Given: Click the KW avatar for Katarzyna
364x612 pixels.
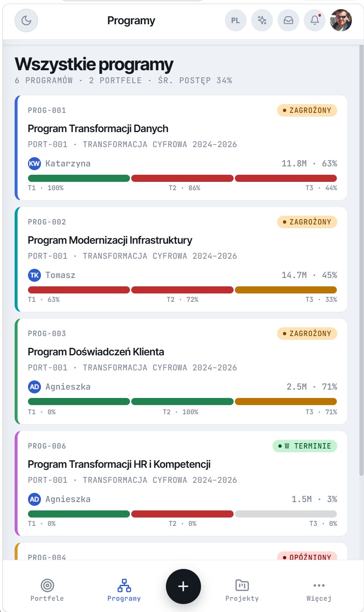Looking at the screenshot, I should point(34,163).
